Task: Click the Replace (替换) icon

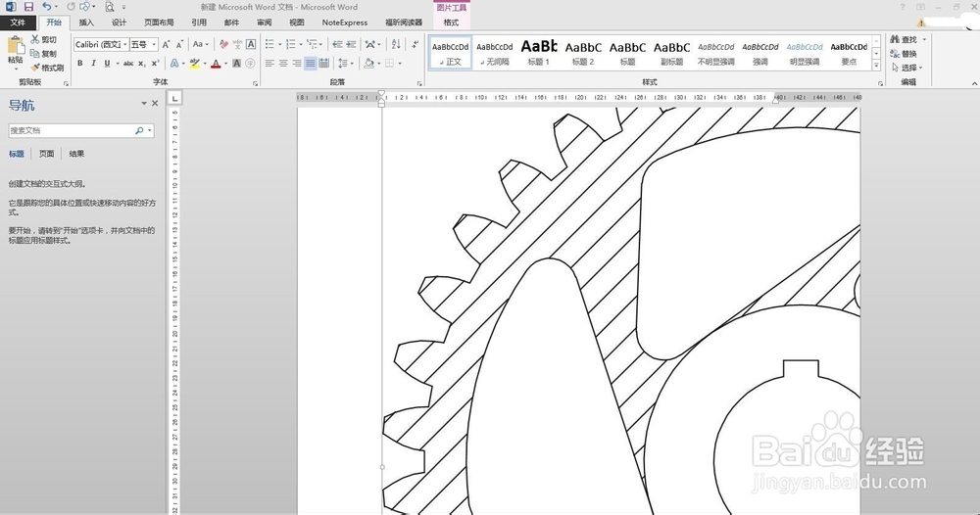Action: [896, 54]
